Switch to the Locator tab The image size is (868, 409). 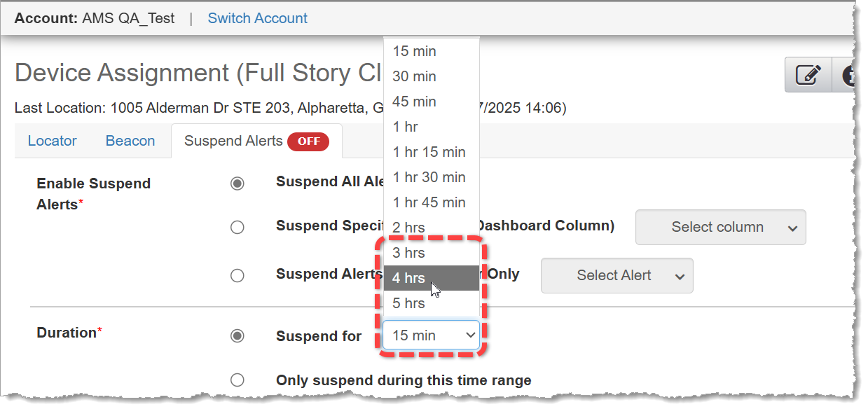[x=53, y=141]
